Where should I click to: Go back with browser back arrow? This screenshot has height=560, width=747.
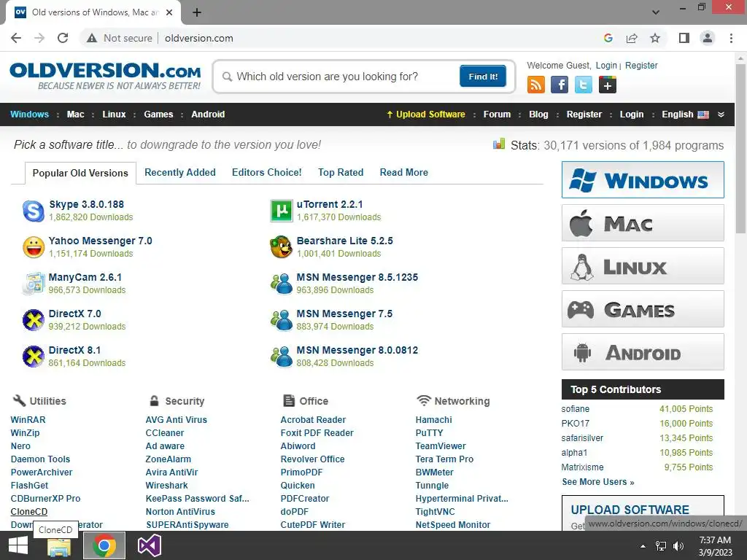[x=16, y=38]
